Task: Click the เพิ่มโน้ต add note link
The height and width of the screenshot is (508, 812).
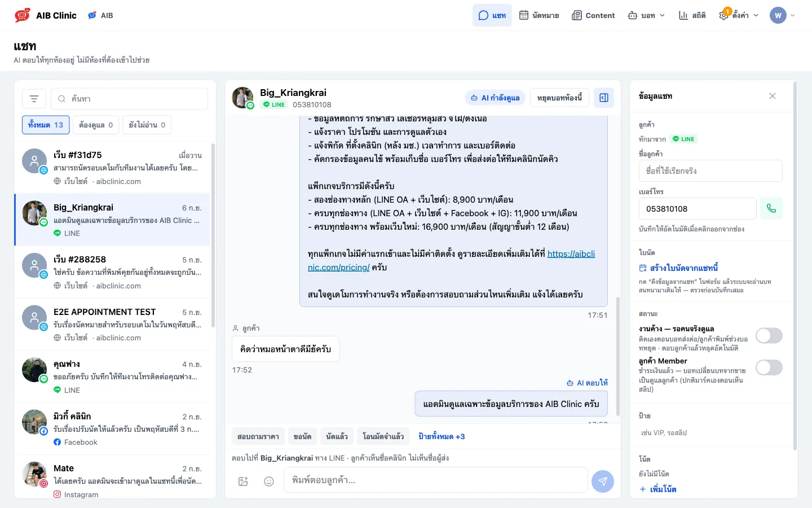Action: click(658, 489)
